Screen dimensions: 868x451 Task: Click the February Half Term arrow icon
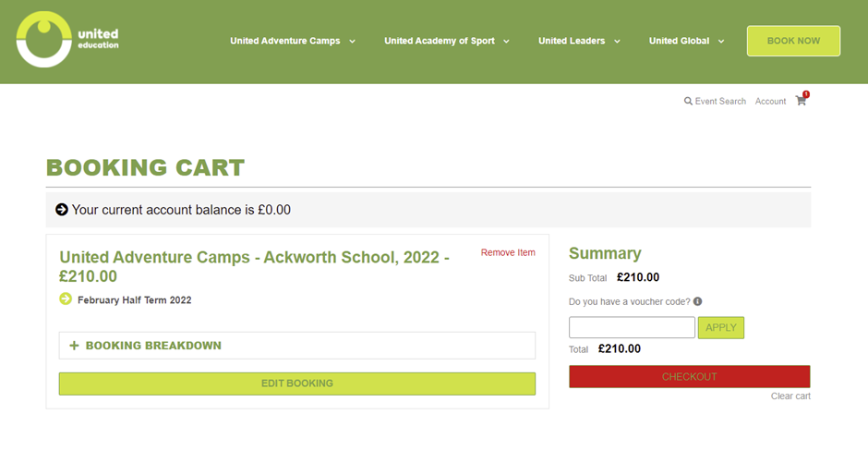[x=66, y=299]
